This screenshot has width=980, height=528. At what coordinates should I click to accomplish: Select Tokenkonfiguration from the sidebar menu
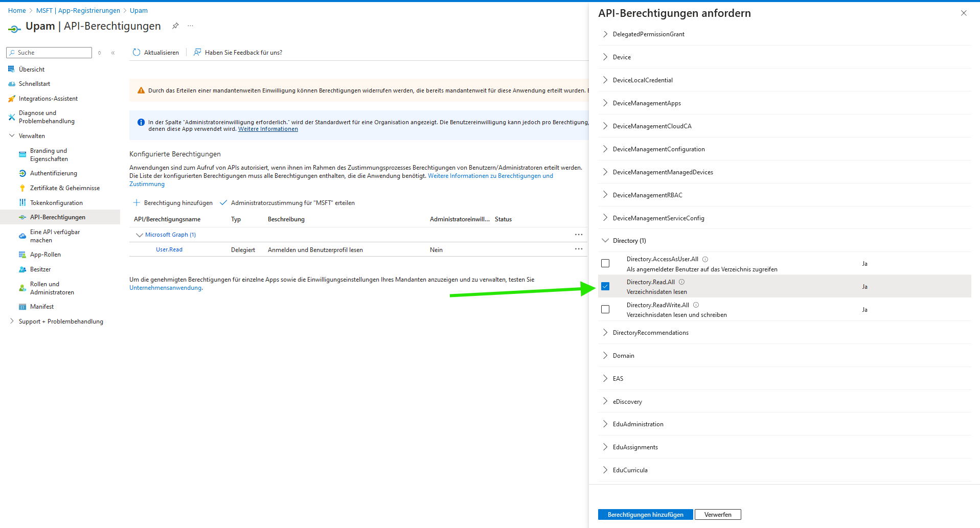56,203
